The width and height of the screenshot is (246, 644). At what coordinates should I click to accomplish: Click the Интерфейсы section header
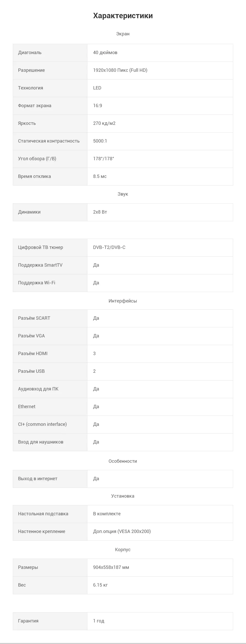click(123, 301)
